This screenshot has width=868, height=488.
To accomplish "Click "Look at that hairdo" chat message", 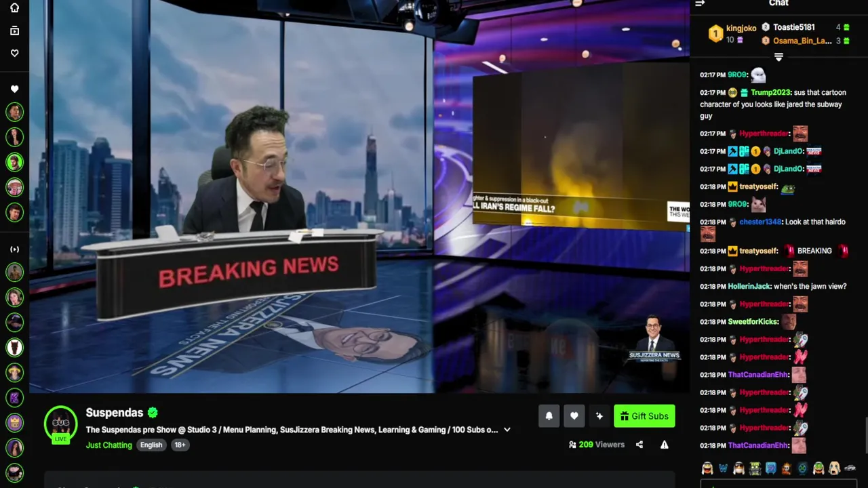I will (x=815, y=222).
